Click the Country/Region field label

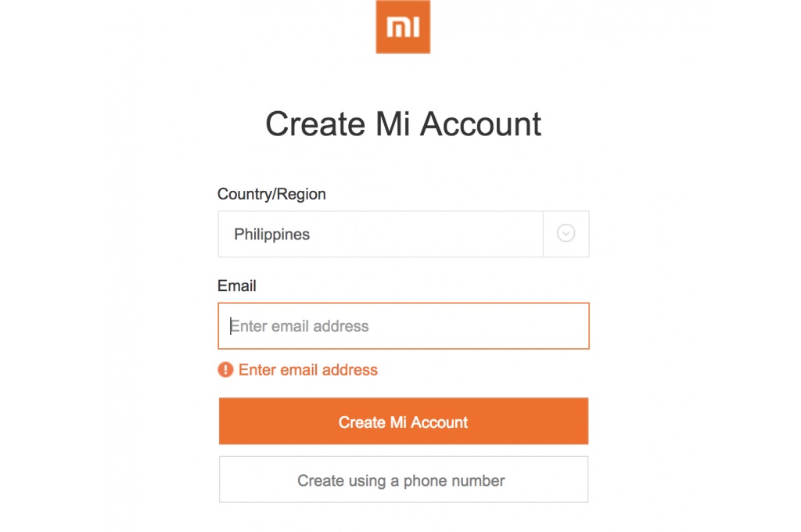[271, 194]
